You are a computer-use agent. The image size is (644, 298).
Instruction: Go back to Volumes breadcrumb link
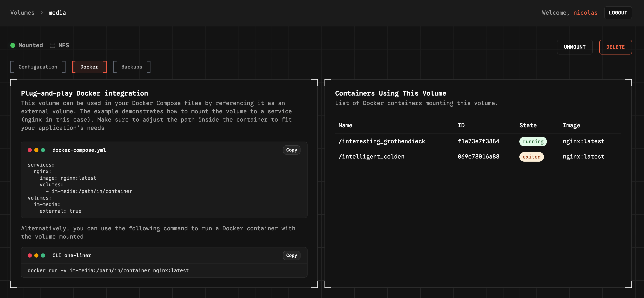click(x=22, y=13)
